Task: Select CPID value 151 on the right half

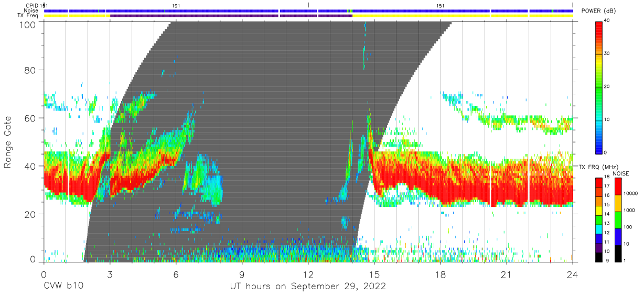Action: 441,5
